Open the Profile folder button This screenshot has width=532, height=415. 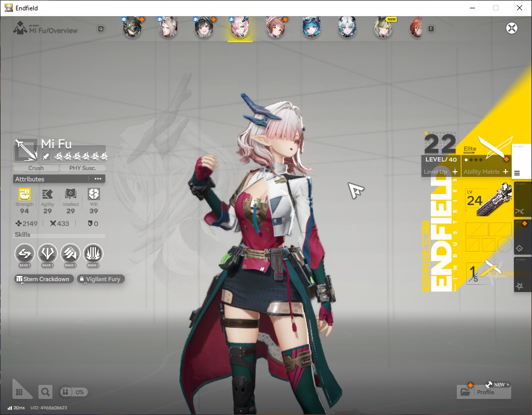(484, 392)
